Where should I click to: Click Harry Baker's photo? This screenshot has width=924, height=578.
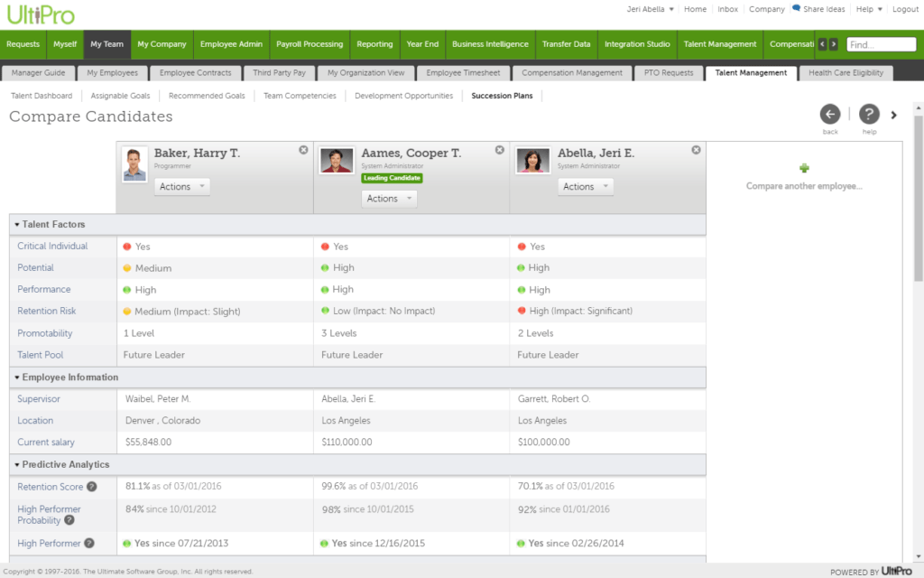(134, 164)
